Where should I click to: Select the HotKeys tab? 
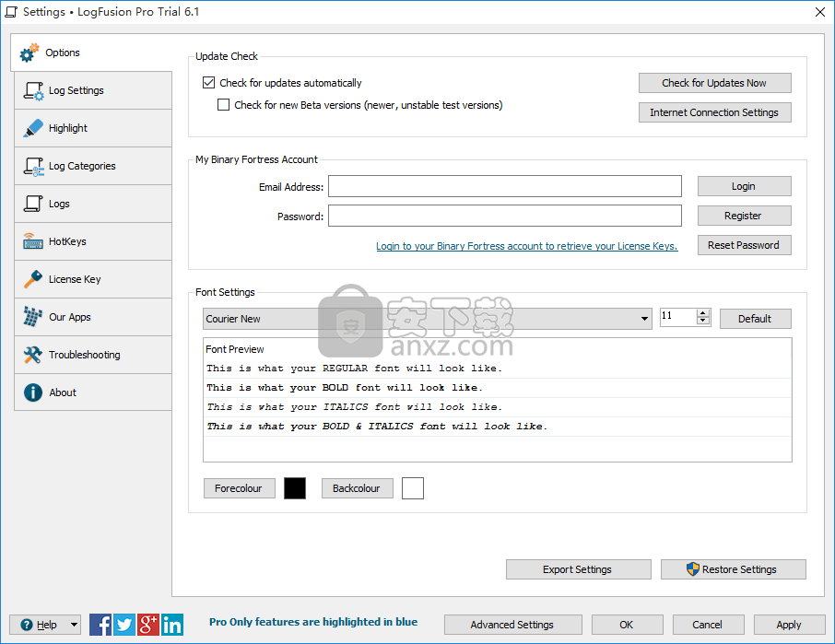(x=93, y=241)
